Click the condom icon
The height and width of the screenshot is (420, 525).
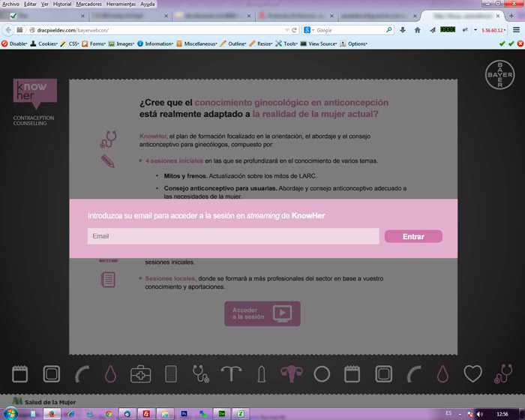[x=262, y=374]
